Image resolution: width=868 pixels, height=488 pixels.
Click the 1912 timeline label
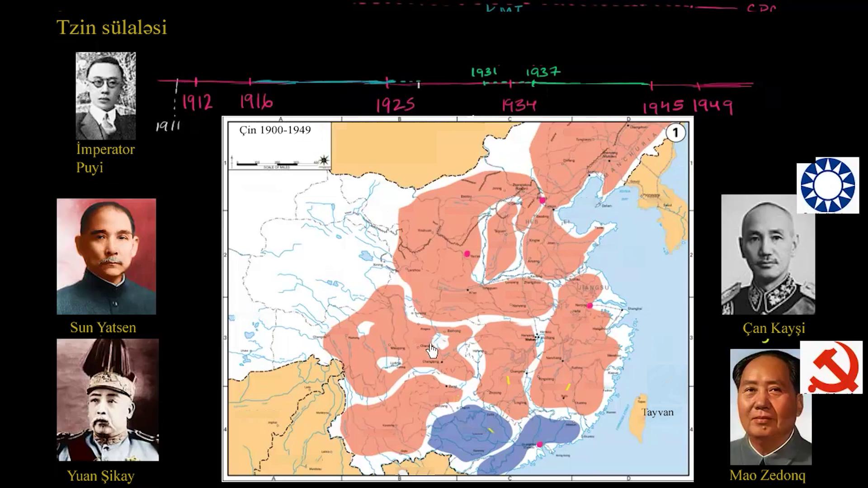pos(197,103)
